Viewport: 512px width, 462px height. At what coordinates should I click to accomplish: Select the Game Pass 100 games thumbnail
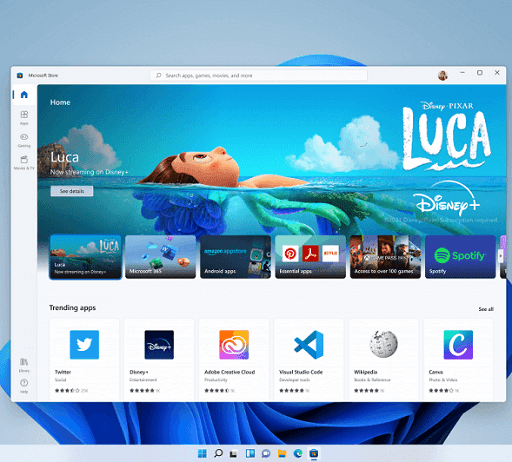385,257
